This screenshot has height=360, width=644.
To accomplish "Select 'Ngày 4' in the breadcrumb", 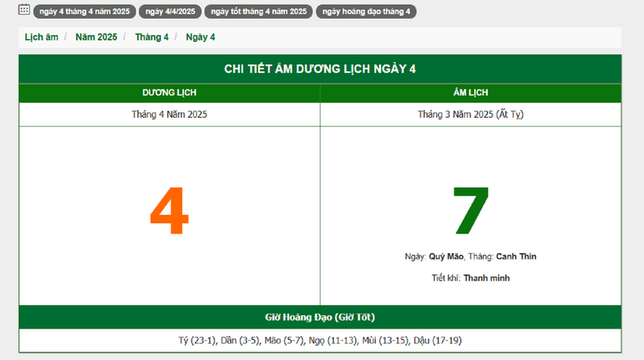I will [x=200, y=37].
